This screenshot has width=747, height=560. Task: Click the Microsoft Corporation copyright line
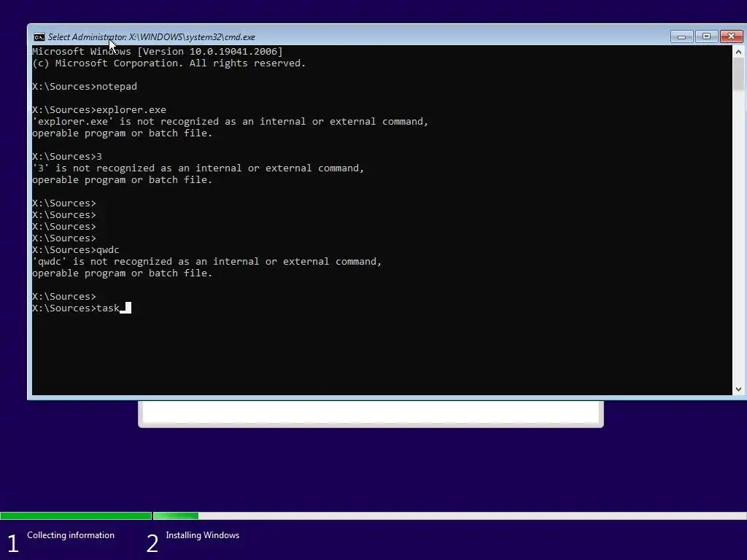pyautogui.click(x=169, y=63)
